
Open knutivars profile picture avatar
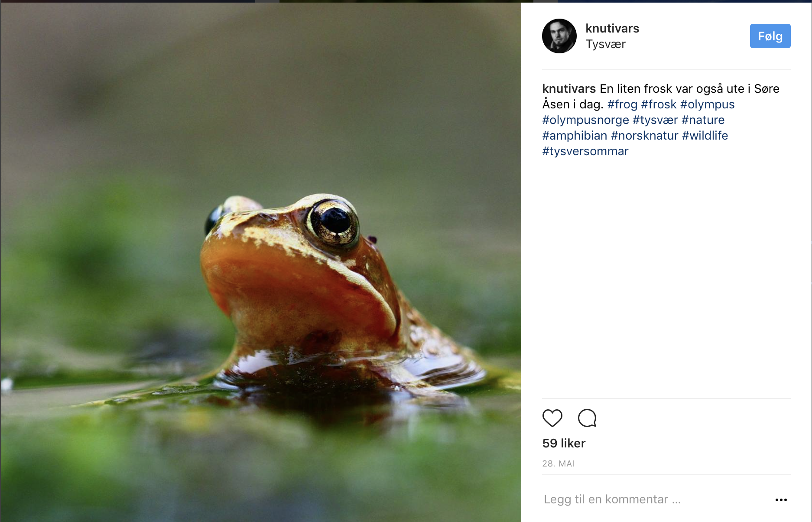pyautogui.click(x=559, y=36)
